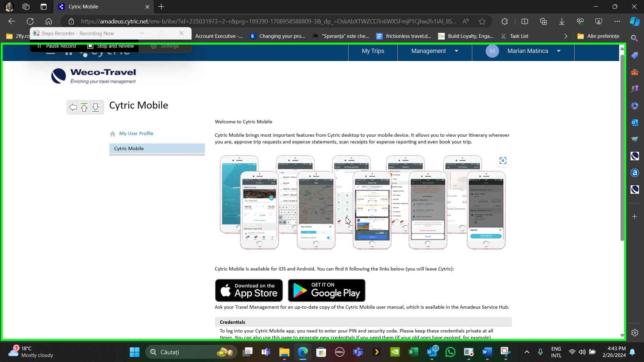Screen dimensions: 644x362
Task: Click the Windows Start button
Action: (135, 352)
